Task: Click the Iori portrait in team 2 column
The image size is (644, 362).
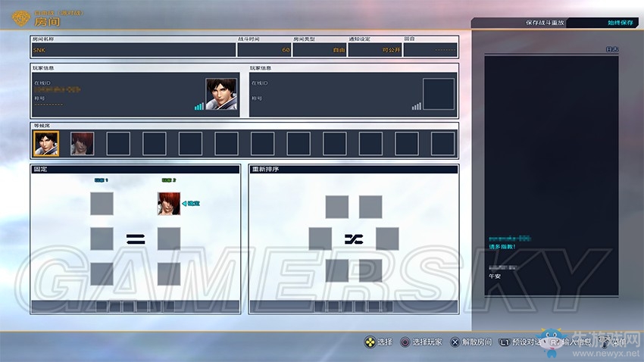Action: (x=169, y=204)
